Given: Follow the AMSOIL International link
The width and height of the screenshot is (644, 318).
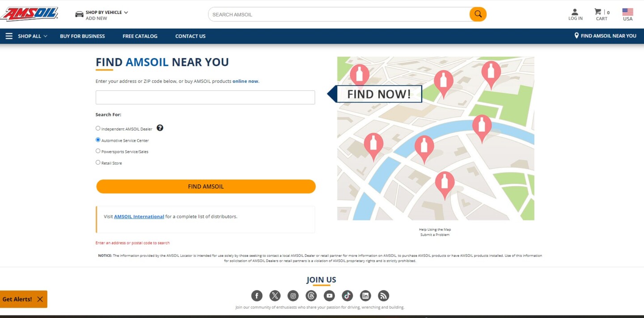Looking at the screenshot, I should (139, 216).
